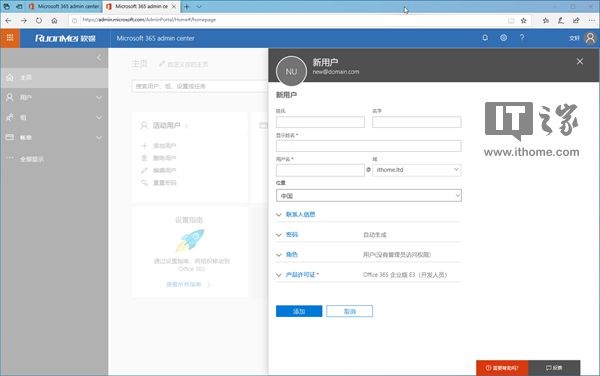Click the 组 groups icon in sidebar

10,117
